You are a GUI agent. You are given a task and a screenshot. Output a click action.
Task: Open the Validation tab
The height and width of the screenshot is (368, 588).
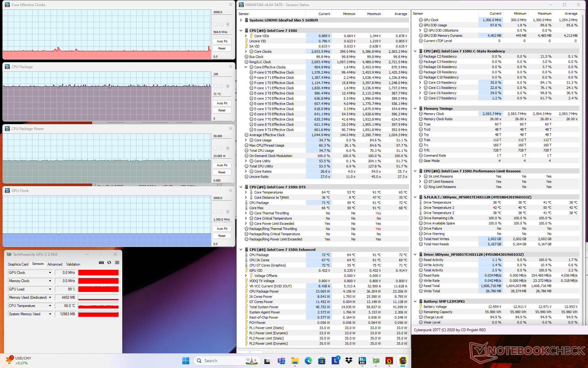[73, 264]
